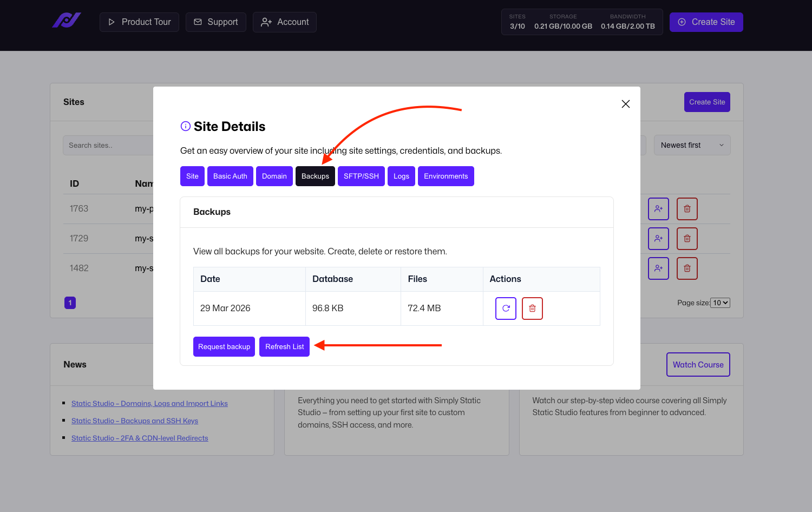Click the 72.4 MB files cell

[442, 308]
